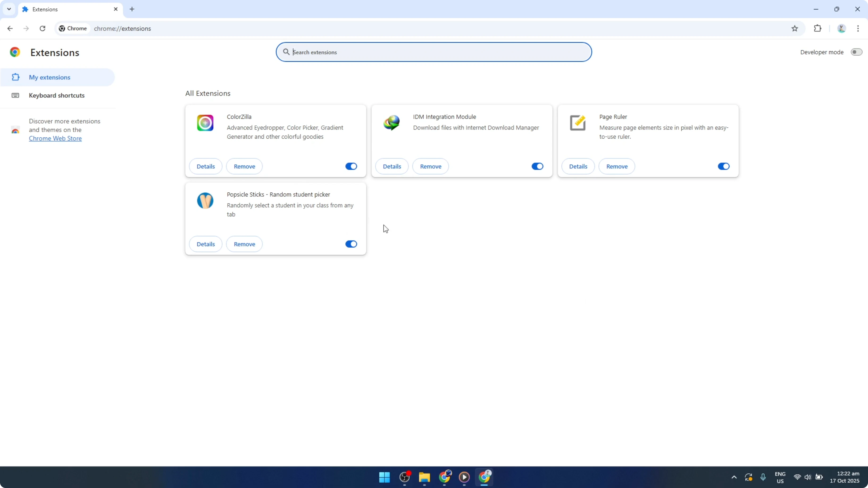Open the tab search dropdown
The height and width of the screenshot is (488, 868).
[x=9, y=9]
